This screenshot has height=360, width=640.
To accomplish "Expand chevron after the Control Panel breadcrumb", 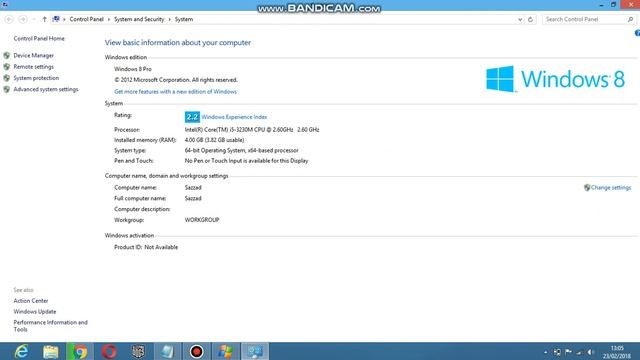I will (109, 19).
